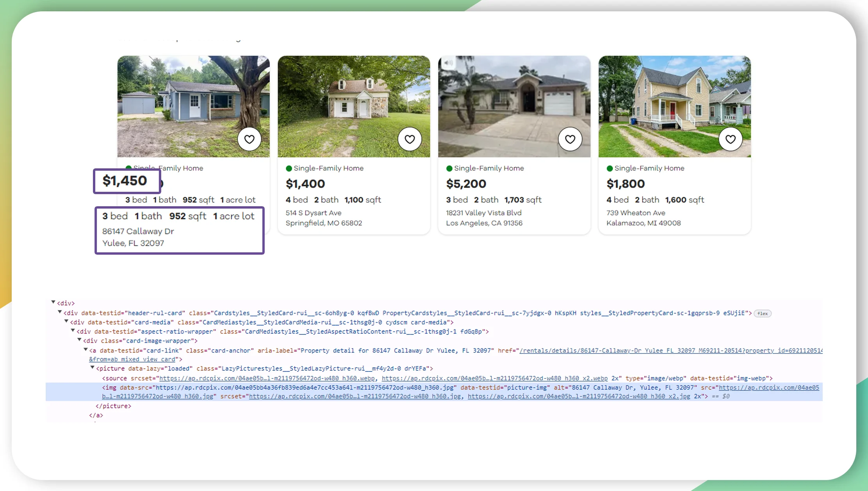
Task: Collapse the card-anchor a element
Action: tap(85, 350)
